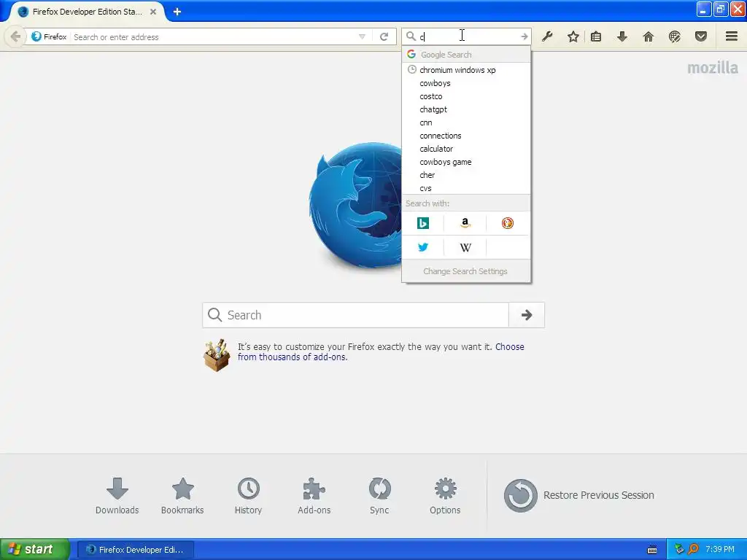Open Bookmarks from the bottom launcher
Image resolution: width=747 pixels, height=560 pixels.
[182, 496]
